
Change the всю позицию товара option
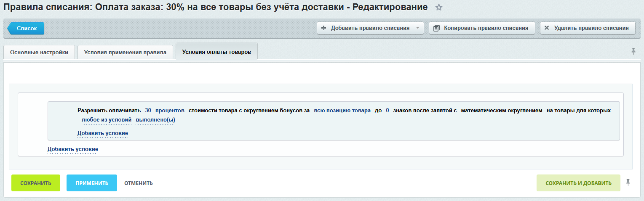pos(342,111)
